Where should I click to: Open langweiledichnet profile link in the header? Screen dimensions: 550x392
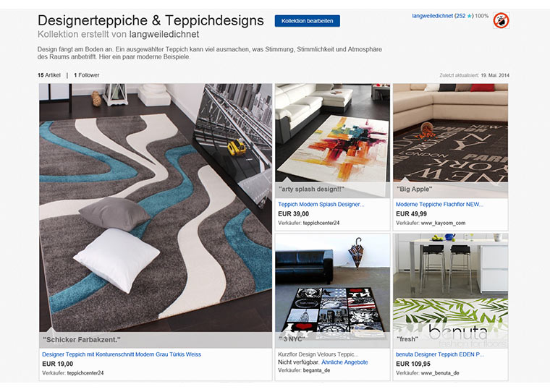432,16
